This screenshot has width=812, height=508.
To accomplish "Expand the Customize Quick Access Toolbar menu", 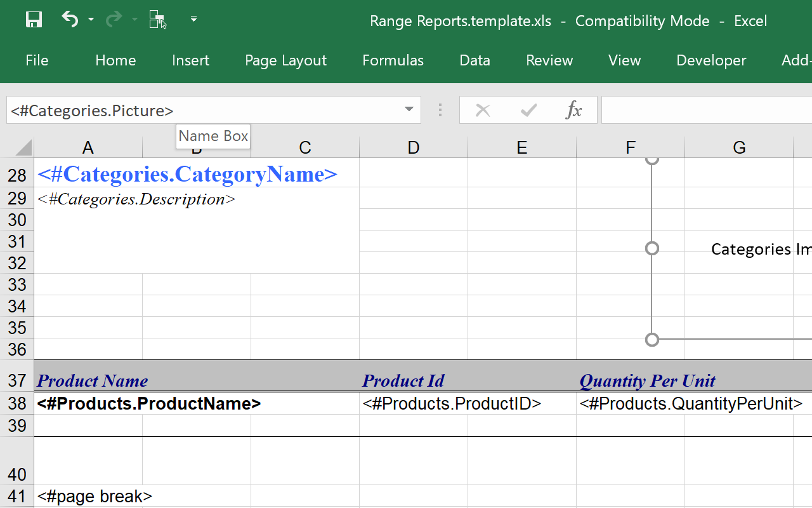I will pos(193,20).
